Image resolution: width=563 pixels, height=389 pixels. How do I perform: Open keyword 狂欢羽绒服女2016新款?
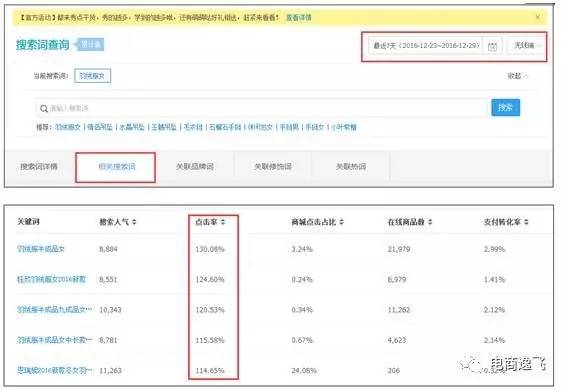(51, 279)
